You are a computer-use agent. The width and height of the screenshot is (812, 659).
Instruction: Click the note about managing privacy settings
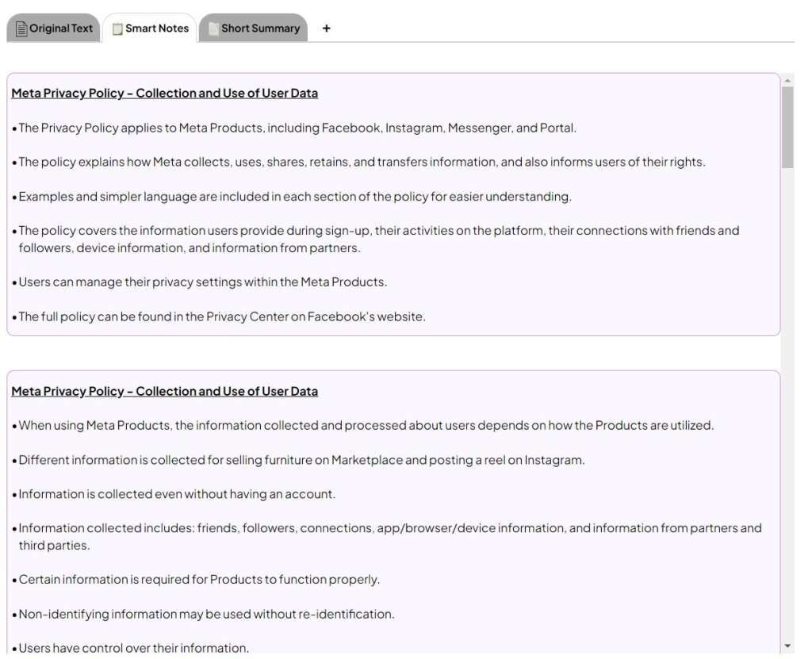pyautogui.click(x=203, y=282)
